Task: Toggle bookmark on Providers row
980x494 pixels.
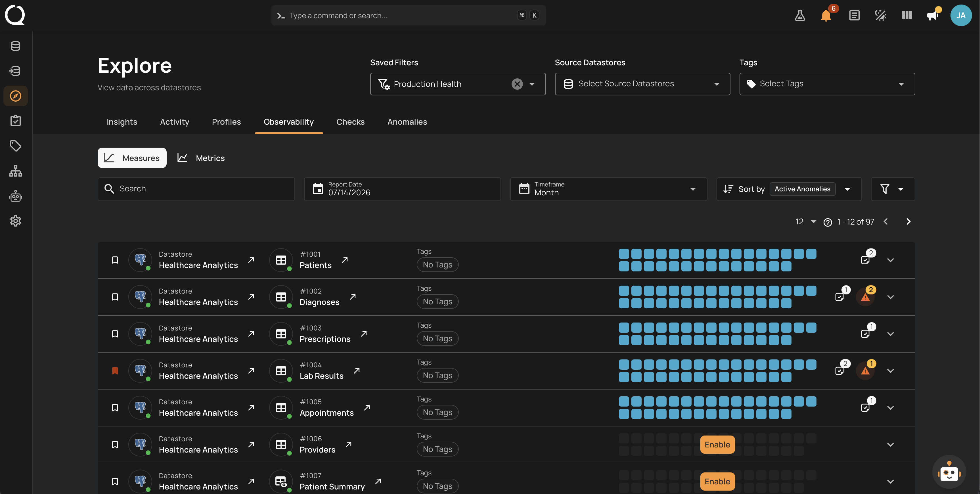Action: (114, 445)
